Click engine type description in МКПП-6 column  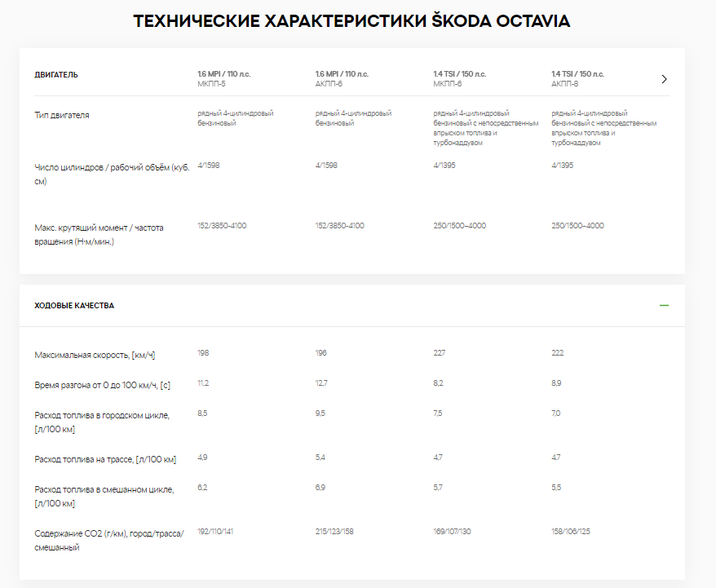coord(486,128)
